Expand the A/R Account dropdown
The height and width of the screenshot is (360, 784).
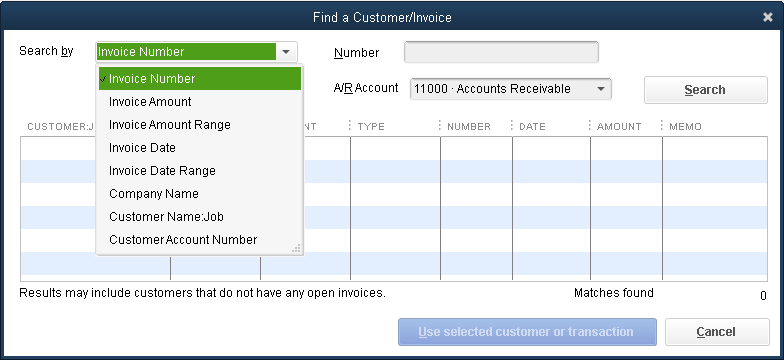point(600,89)
